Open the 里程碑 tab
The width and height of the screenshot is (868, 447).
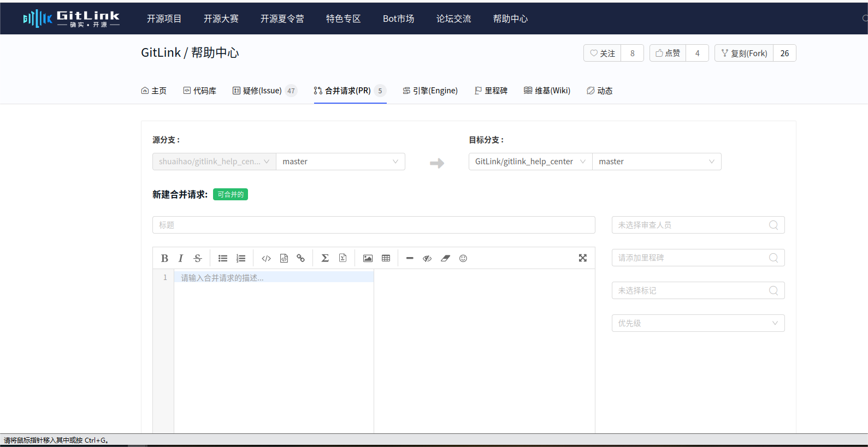click(x=491, y=91)
